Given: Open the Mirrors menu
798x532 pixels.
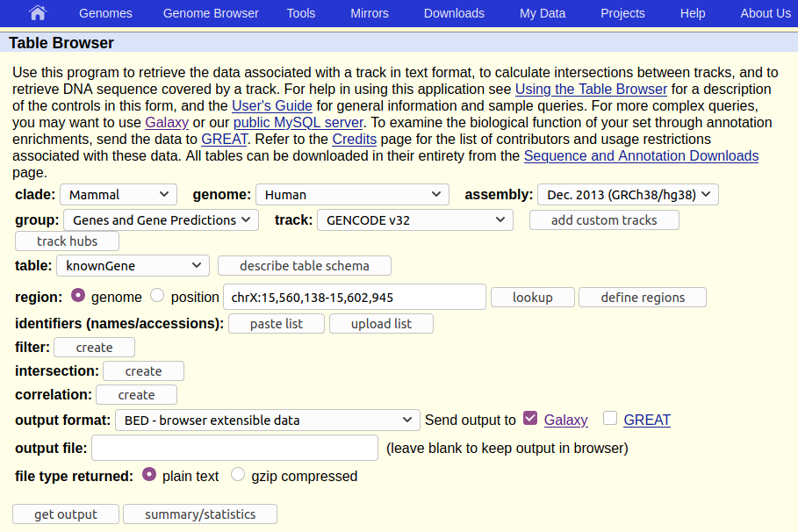Looking at the screenshot, I should click(370, 13).
